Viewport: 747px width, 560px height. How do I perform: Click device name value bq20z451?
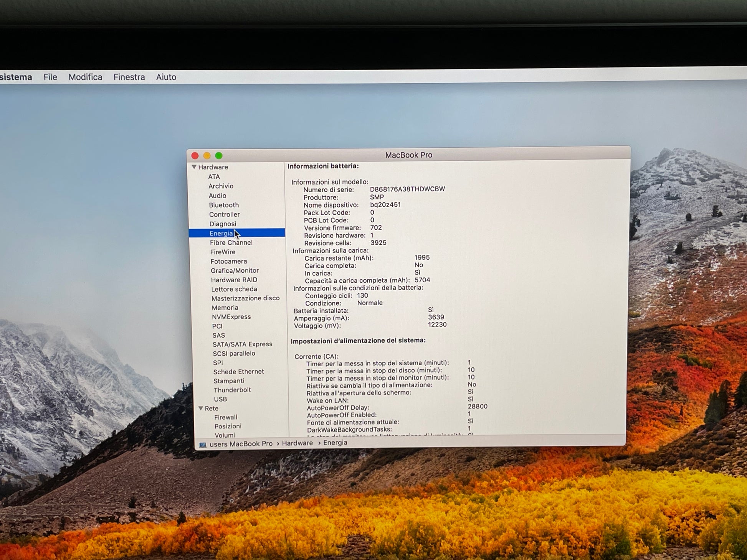pyautogui.click(x=385, y=205)
